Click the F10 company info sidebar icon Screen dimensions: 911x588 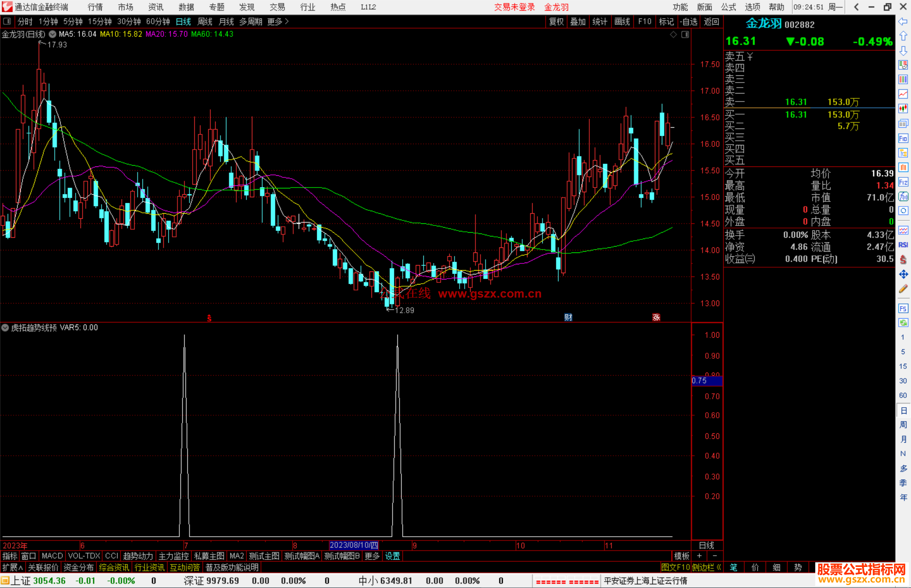(903, 138)
